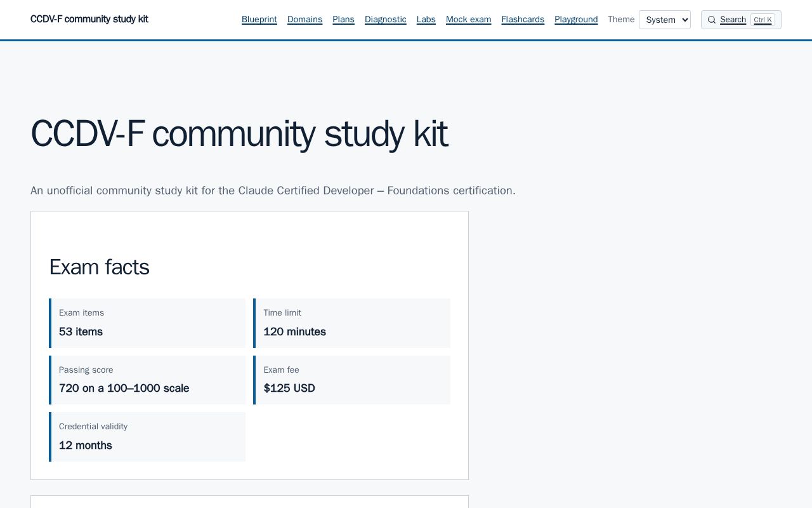This screenshot has width=812, height=508.
Task: Click the magnifier icon in Search button
Action: [712, 20]
